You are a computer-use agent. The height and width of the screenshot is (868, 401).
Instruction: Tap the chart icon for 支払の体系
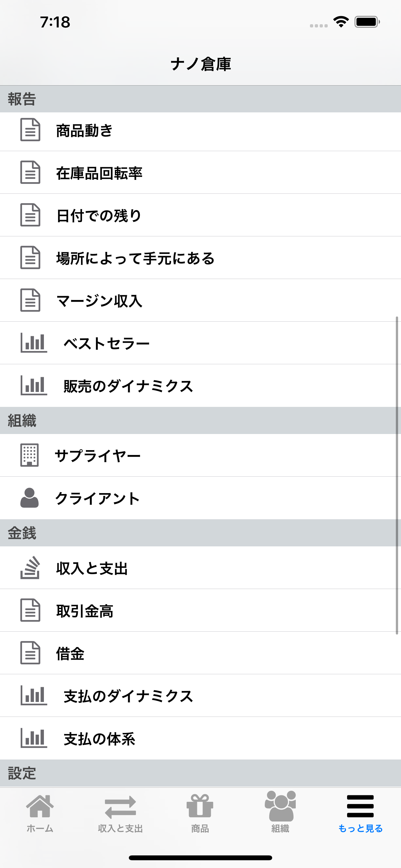[34, 738]
